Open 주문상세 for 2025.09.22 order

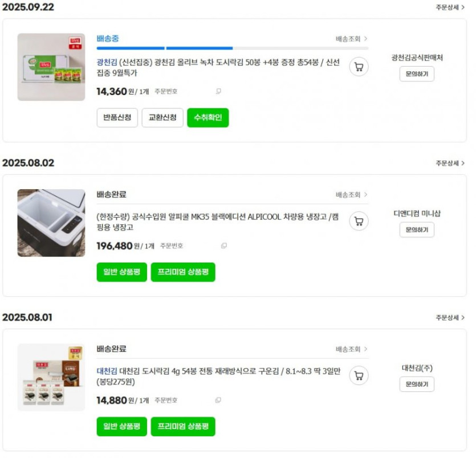point(450,7)
